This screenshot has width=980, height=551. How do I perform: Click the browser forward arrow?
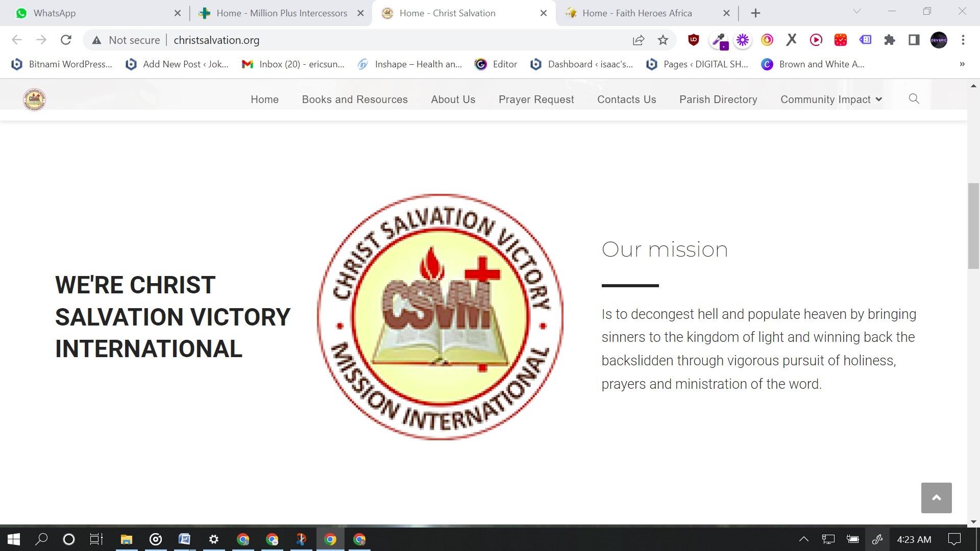(41, 40)
